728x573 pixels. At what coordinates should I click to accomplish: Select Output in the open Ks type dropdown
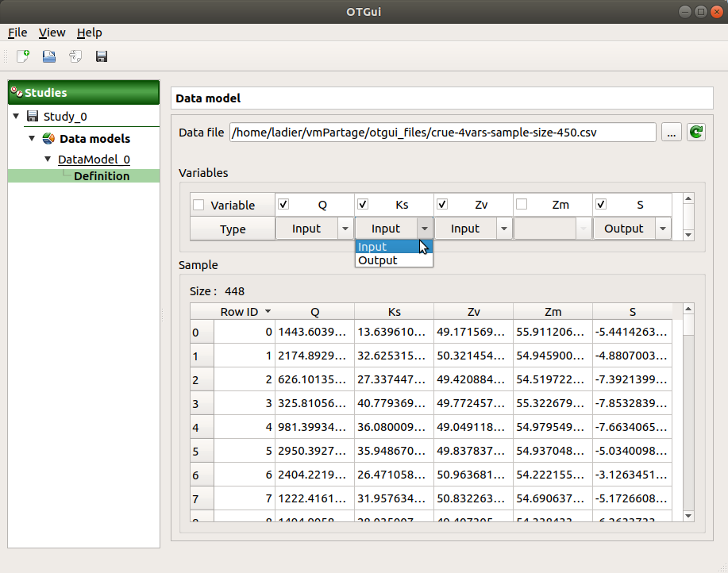(x=377, y=260)
